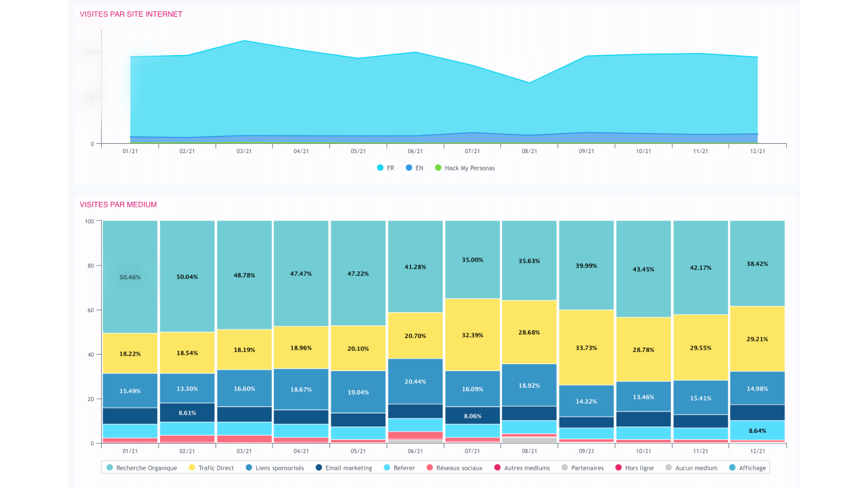Toggle Liens sponsorisés legend item

pyautogui.click(x=275, y=468)
